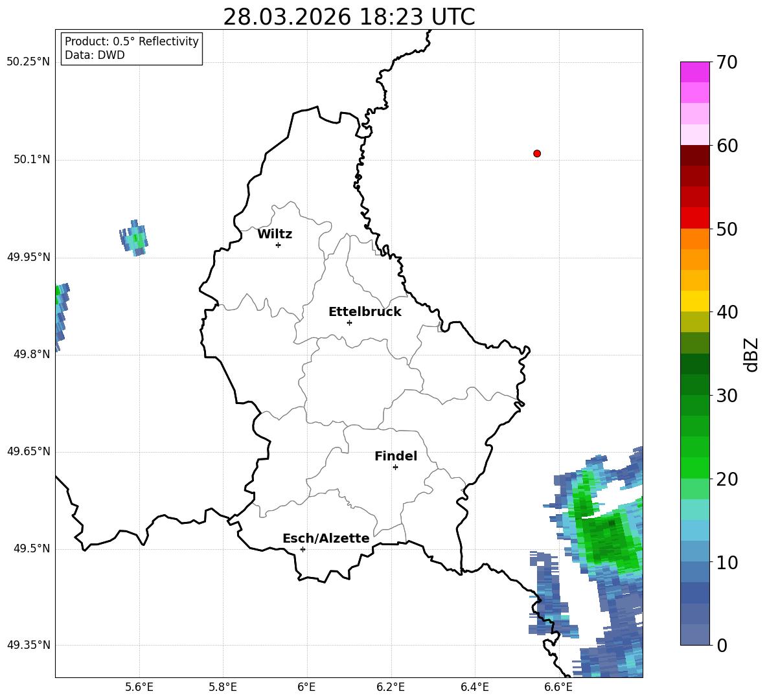
Task: Click the bright green colorbar segment at 20
Action: click(694, 468)
